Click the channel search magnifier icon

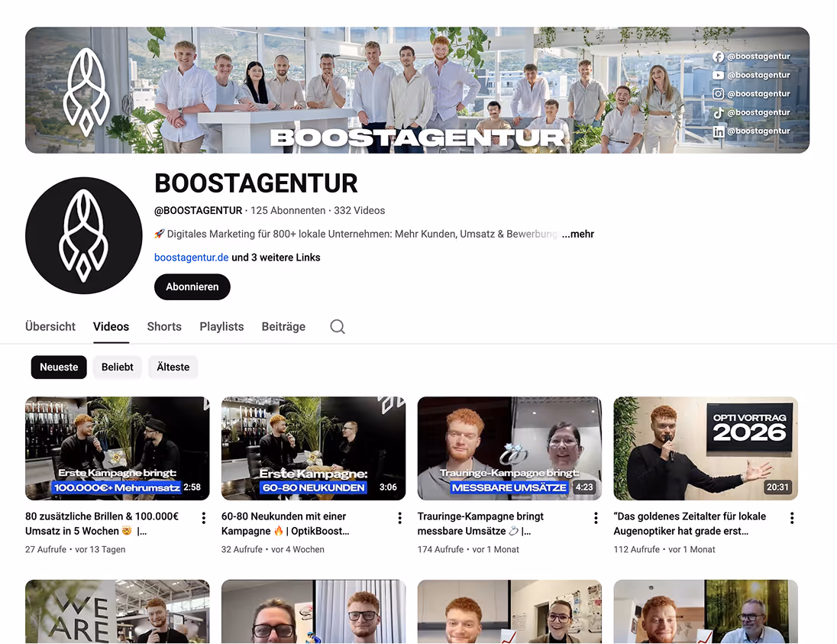tap(338, 326)
